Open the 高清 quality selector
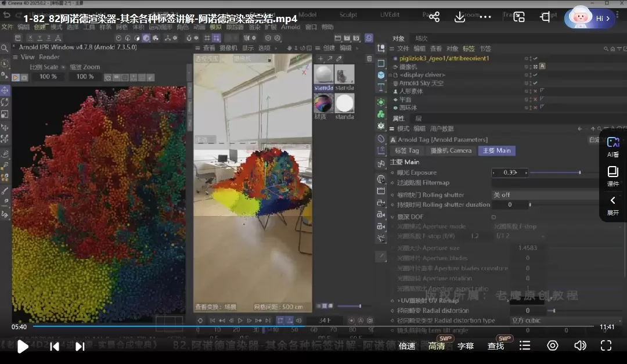 [436, 346]
